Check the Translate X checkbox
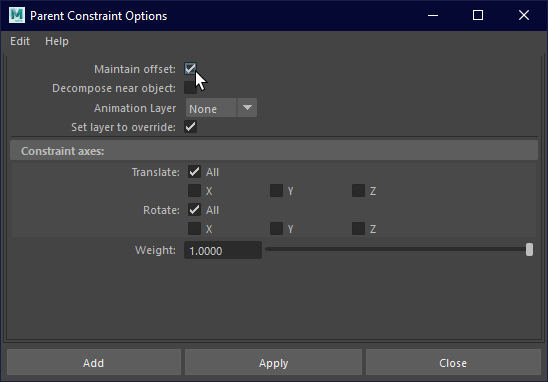 tap(194, 191)
